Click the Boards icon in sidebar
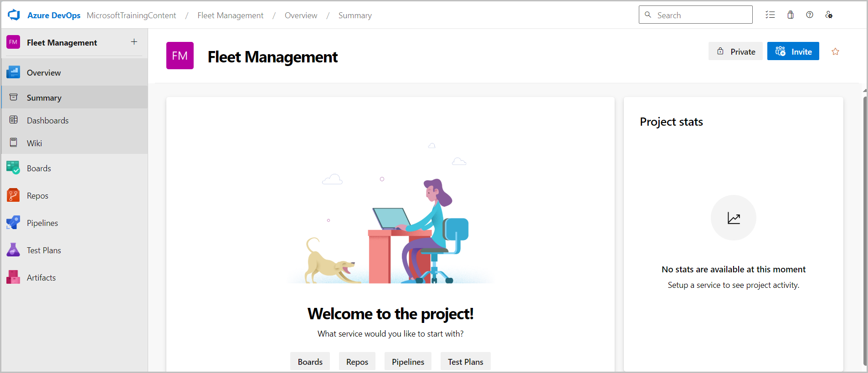Viewport: 868px width, 373px height. click(13, 168)
